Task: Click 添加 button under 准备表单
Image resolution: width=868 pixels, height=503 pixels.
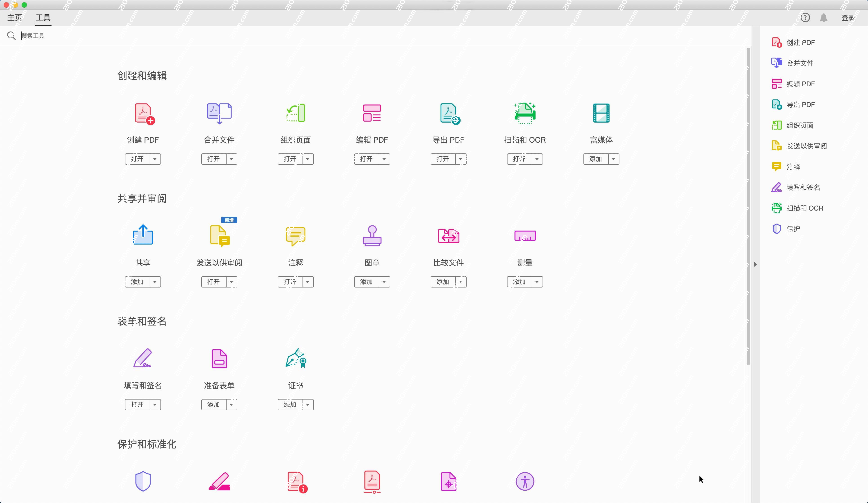Action: pyautogui.click(x=214, y=404)
